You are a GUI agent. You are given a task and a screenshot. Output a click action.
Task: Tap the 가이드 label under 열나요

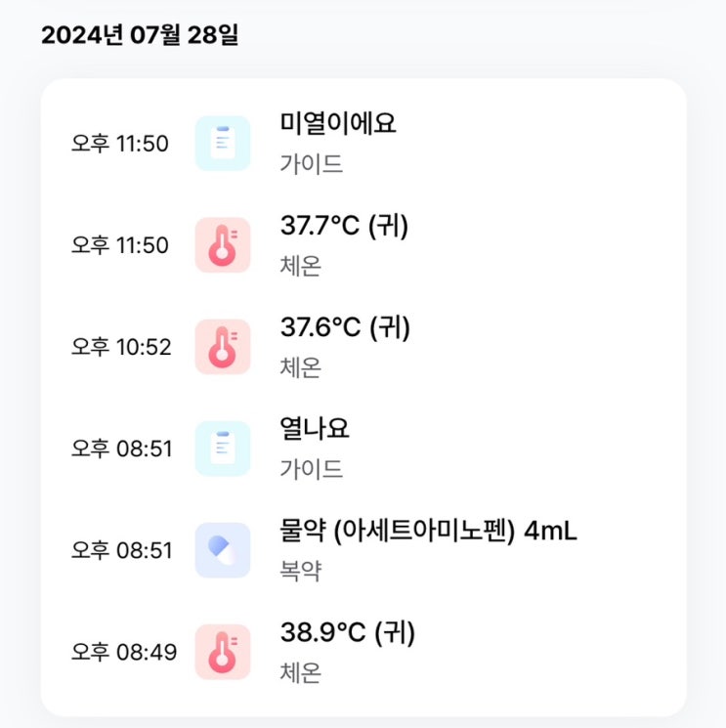[311, 469]
